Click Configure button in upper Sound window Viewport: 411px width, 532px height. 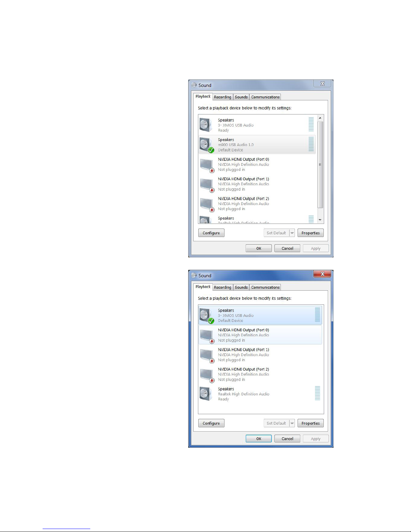(211, 233)
